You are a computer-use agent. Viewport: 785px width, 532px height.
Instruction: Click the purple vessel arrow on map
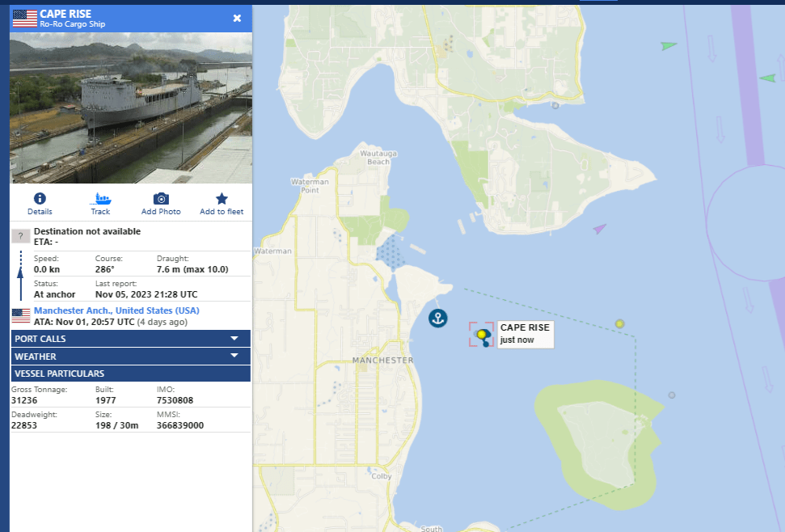(599, 230)
